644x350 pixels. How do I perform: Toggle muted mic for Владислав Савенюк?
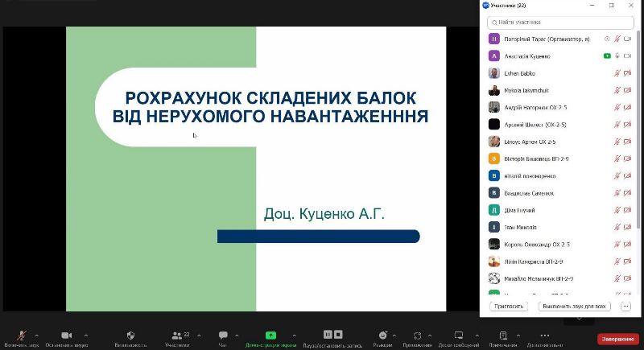pos(617,193)
